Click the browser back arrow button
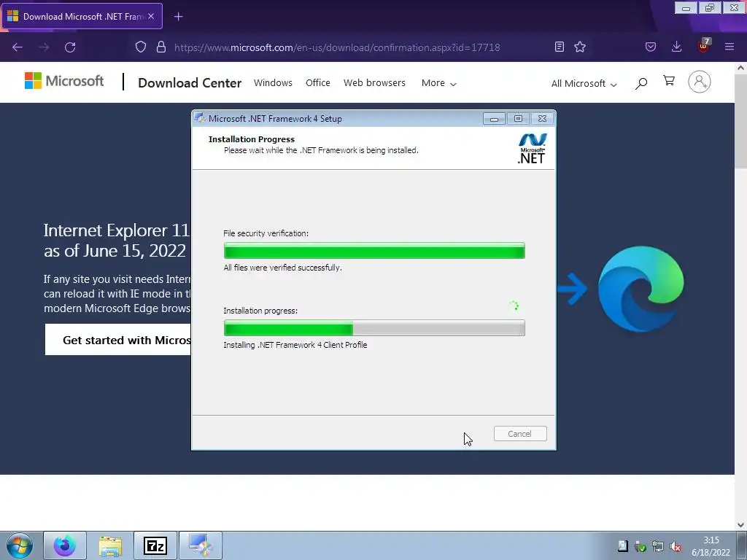Viewport: 747px width, 560px height. [x=18, y=47]
